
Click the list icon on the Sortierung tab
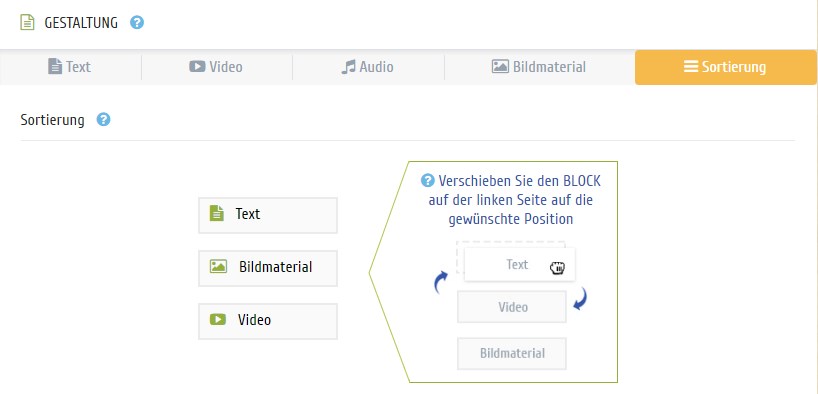[x=691, y=66]
